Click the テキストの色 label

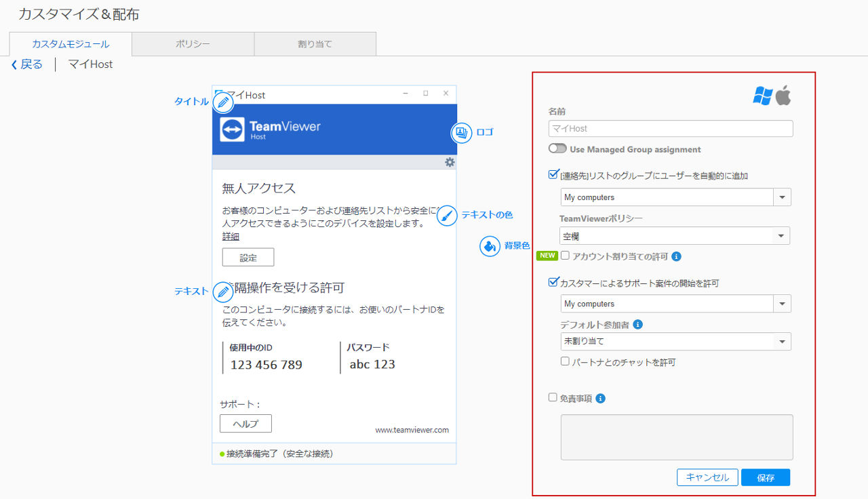click(x=487, y=215)
